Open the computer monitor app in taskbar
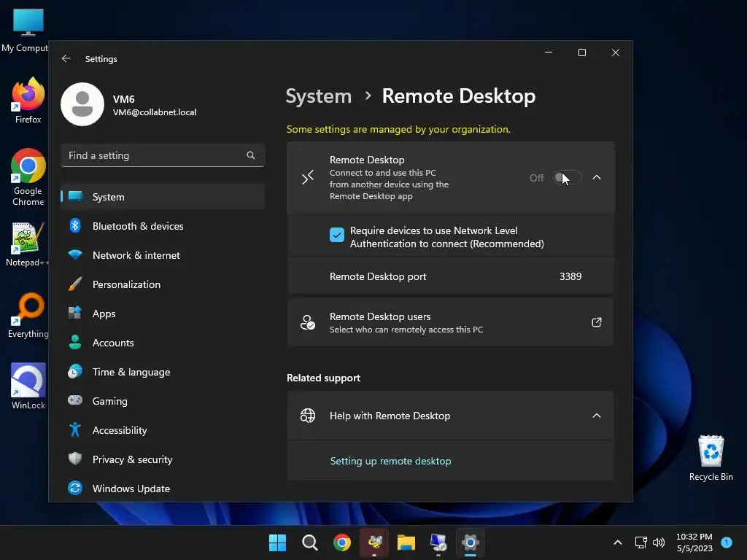This screenshot has width=747, height=560. tap(438, 542)
